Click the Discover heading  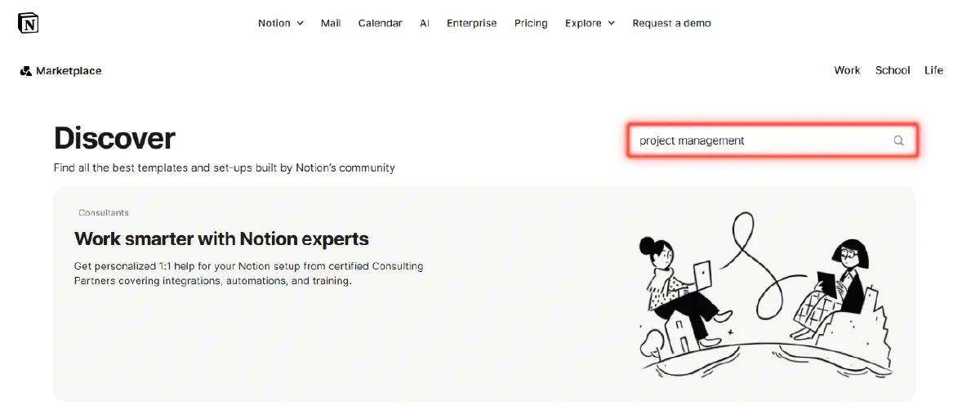tap(114, 138)
